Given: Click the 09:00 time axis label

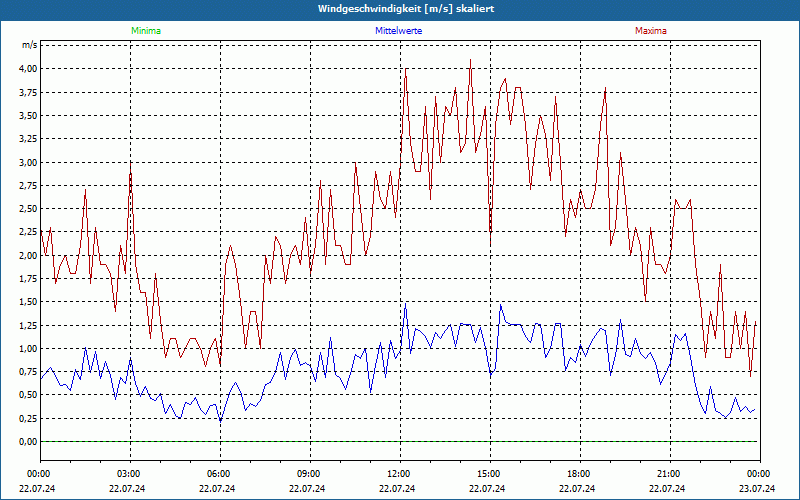Looking at the screenshot, I should [310, 474].
